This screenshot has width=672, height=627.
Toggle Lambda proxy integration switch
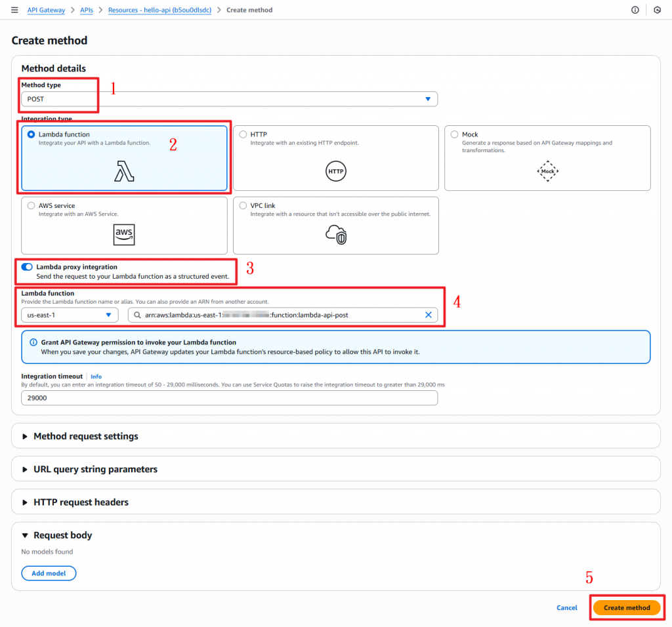(27, 267)
